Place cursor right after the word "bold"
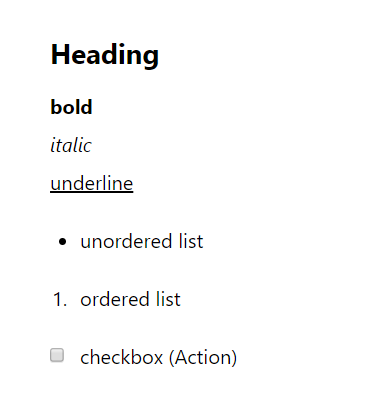Viewport: 384px width, 416px height. click(x=93, y=107)
